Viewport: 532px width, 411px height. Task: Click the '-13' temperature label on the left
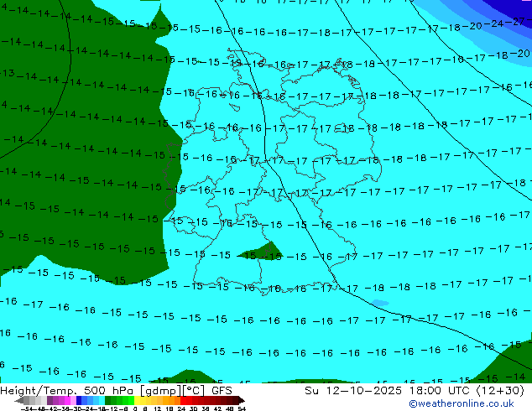(8, 73)
